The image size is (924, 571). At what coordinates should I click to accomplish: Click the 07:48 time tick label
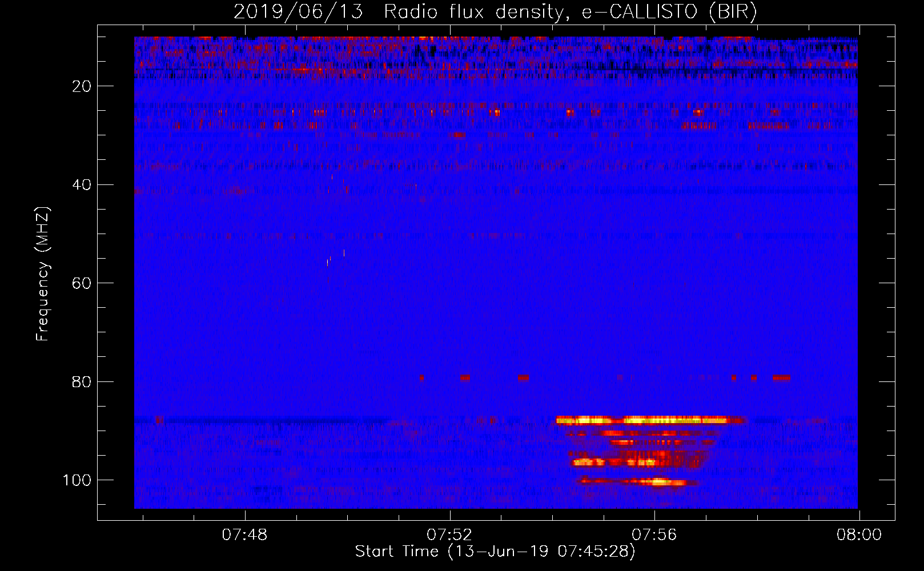(x=245, y=535)
